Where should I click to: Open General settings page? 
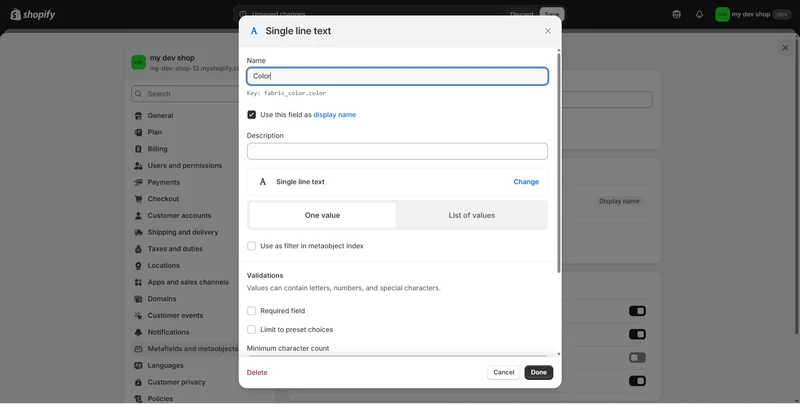(x=160, y=116)
